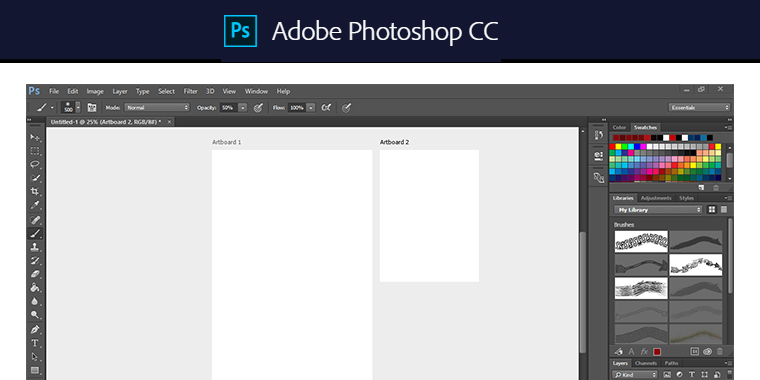Toggle shape layer filter in Layers
Image resolution: width=760 pixels, height=380 pixels.
tap(704, 375)
